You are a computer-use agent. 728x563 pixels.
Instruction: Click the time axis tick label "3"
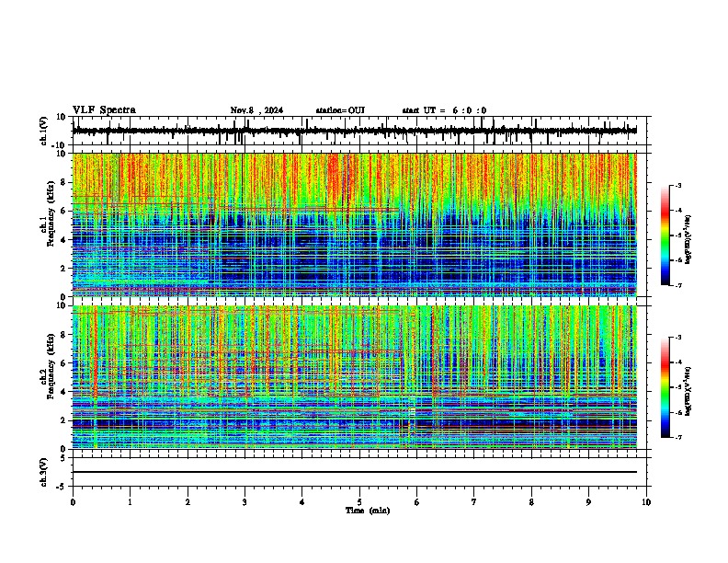coord(245,502)
